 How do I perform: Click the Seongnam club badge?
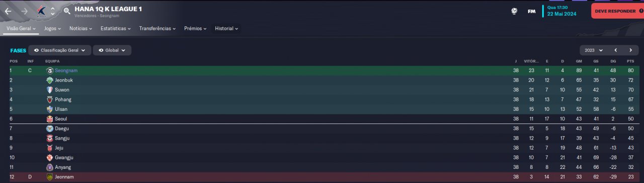tap(49, 71)
